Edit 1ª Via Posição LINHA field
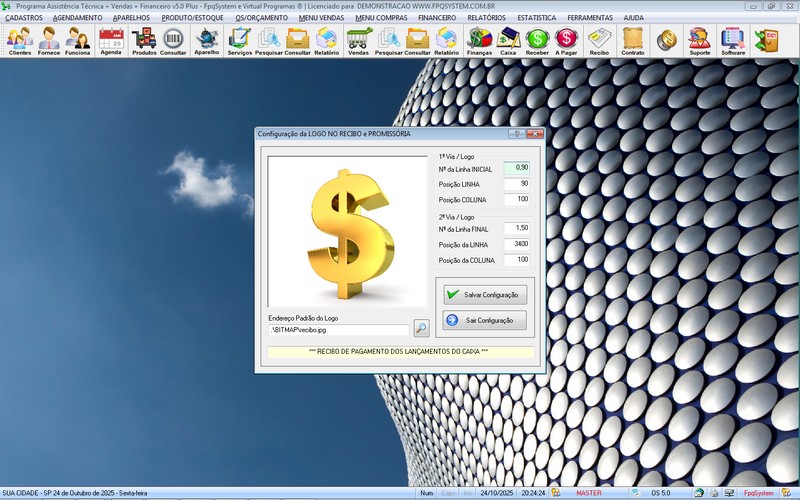The width and height of the screenshot is (800, 500). pyautogui.click(x=517, y=184)
